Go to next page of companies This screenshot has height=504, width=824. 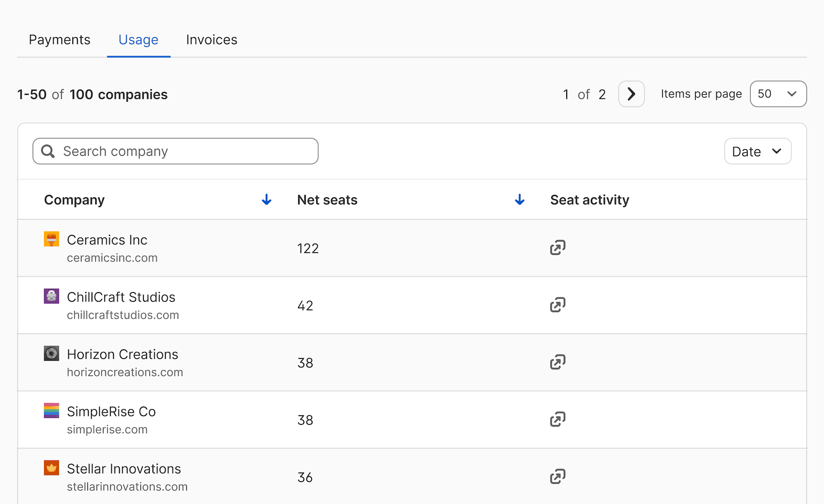(631, 94)
